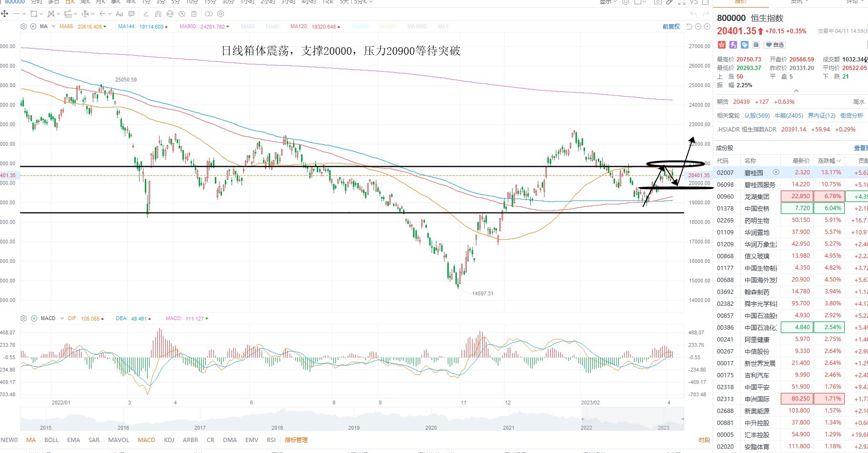Expand the arrow tool dropdown chevron
Viewport: 868px width, 453px height.
(x=110, y=14)
